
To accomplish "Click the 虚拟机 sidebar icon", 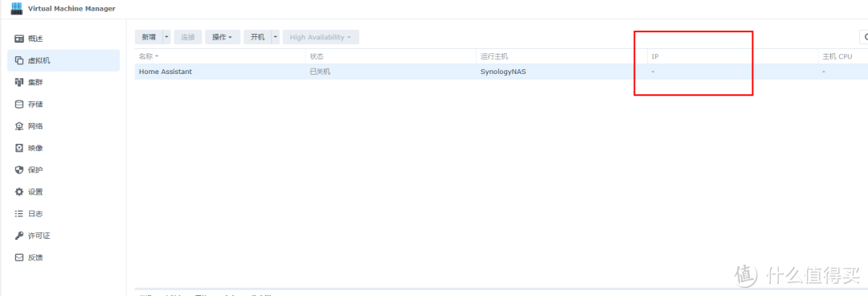I will (x=18, y=60).
